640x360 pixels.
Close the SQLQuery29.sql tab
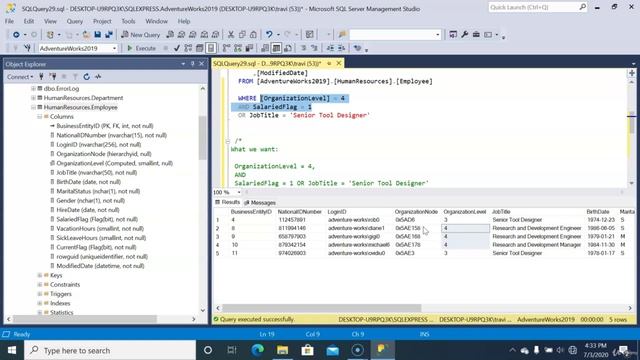pos(339,64)
